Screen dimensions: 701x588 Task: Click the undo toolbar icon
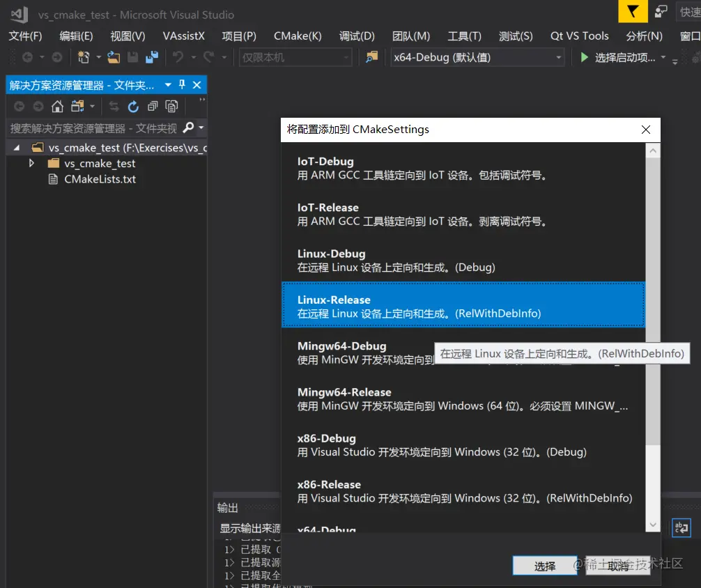(178, 57)
